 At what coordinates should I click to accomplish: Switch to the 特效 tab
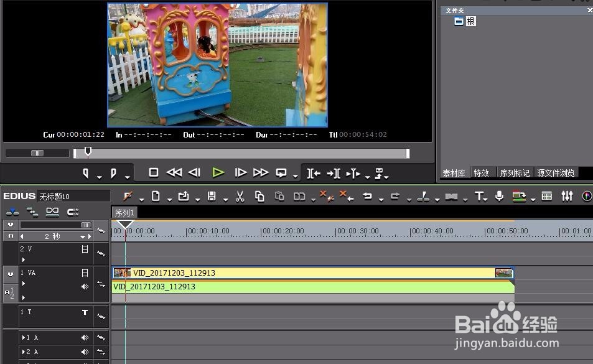[482, 173]
